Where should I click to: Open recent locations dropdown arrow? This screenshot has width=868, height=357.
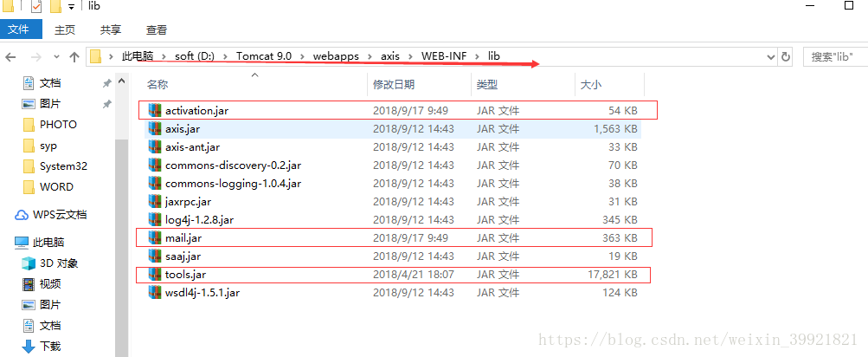[56, 56]
